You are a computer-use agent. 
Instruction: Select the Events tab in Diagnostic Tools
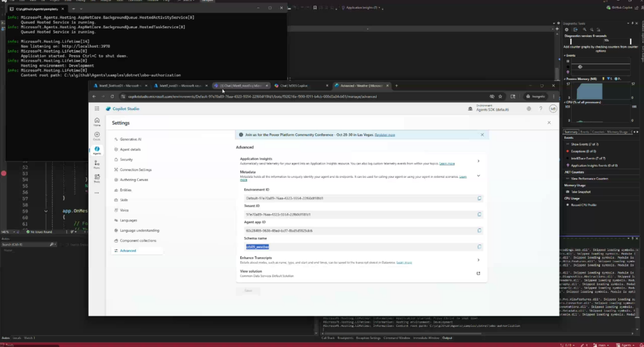[x=584, y=132]
